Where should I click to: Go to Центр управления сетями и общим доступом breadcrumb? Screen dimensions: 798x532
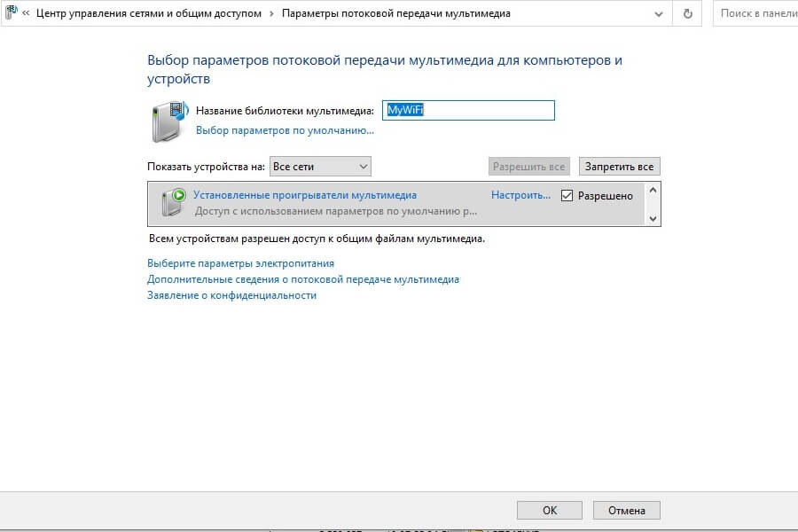(149, 14)
